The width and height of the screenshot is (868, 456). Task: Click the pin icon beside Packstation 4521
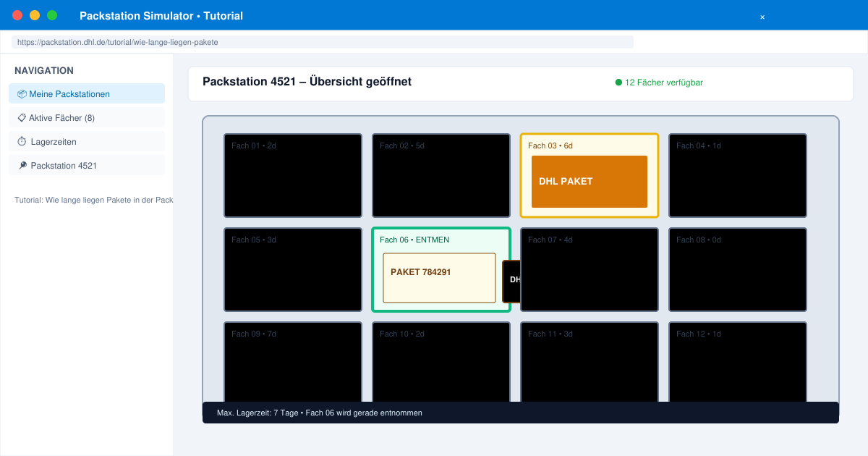[x=22, y=166]
